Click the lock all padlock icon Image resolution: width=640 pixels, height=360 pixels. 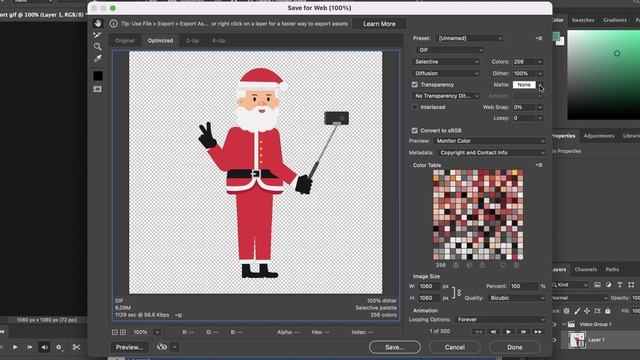click(x=607, y=311)
